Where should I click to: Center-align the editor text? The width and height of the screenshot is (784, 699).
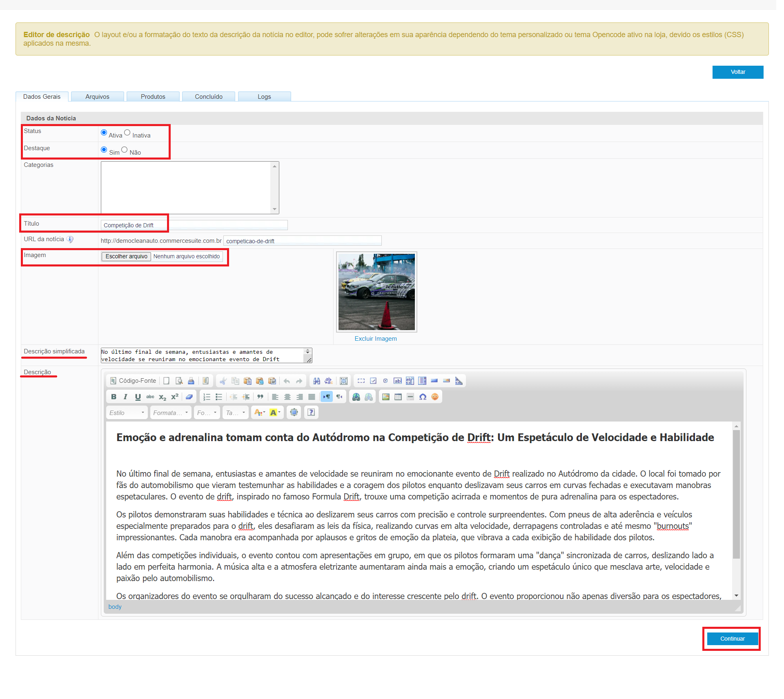tap(287, 397)
